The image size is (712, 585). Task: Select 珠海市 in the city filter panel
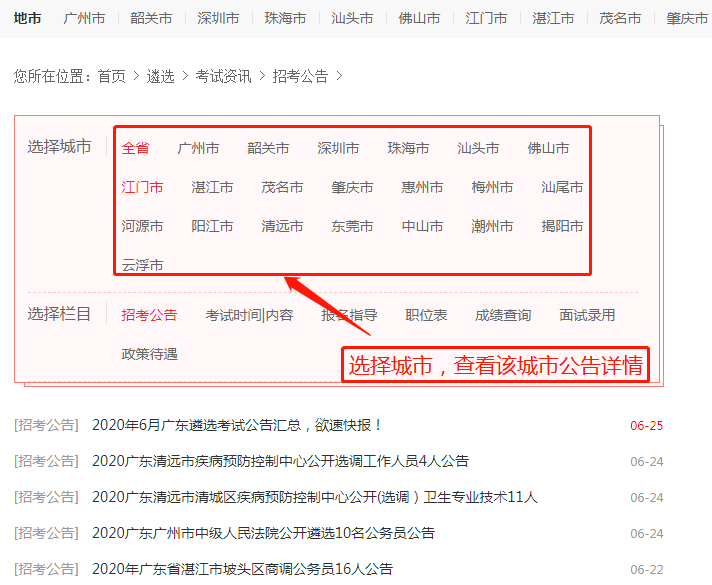(x=408, y=148)
